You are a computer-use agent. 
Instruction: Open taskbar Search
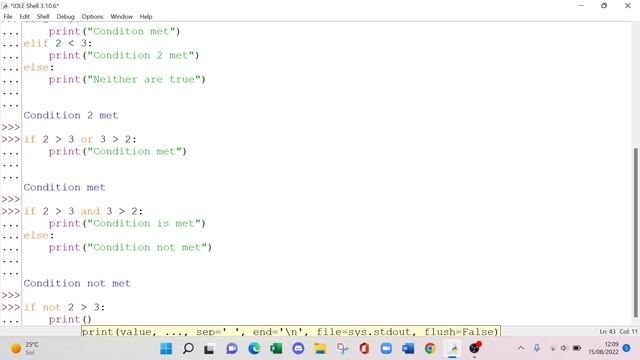coord(188,349)
